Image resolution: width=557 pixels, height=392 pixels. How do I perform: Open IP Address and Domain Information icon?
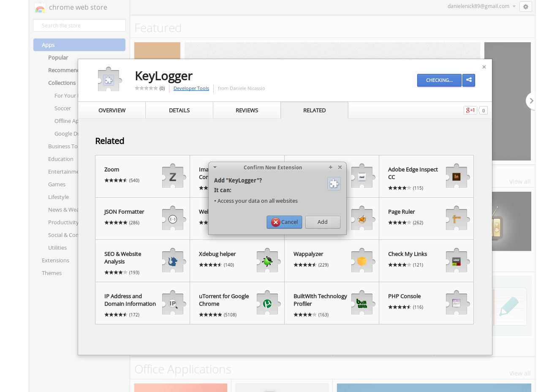click(173, 303)
